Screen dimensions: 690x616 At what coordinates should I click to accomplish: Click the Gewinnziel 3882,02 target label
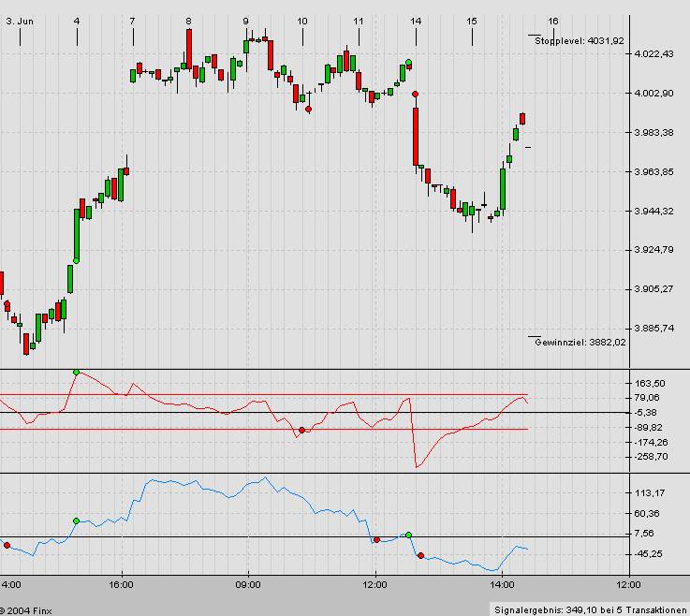tap(580, 343)
